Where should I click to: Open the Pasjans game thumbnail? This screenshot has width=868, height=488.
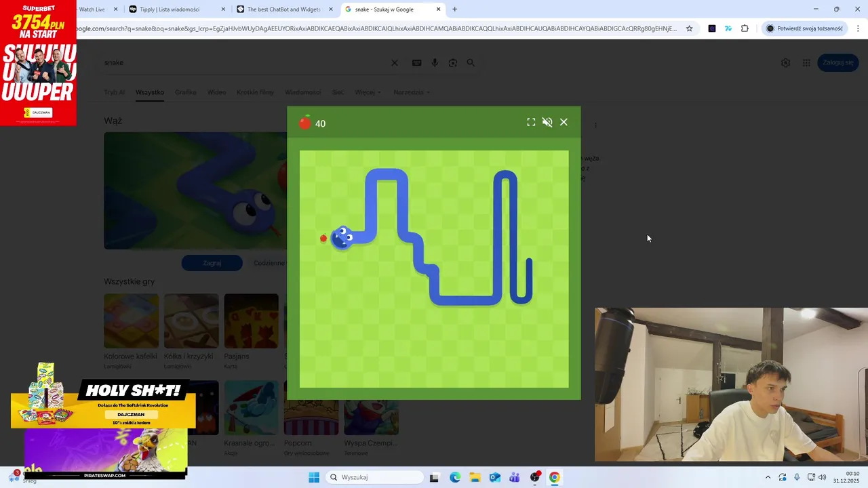pyautogui.click(x=251, y=321)
